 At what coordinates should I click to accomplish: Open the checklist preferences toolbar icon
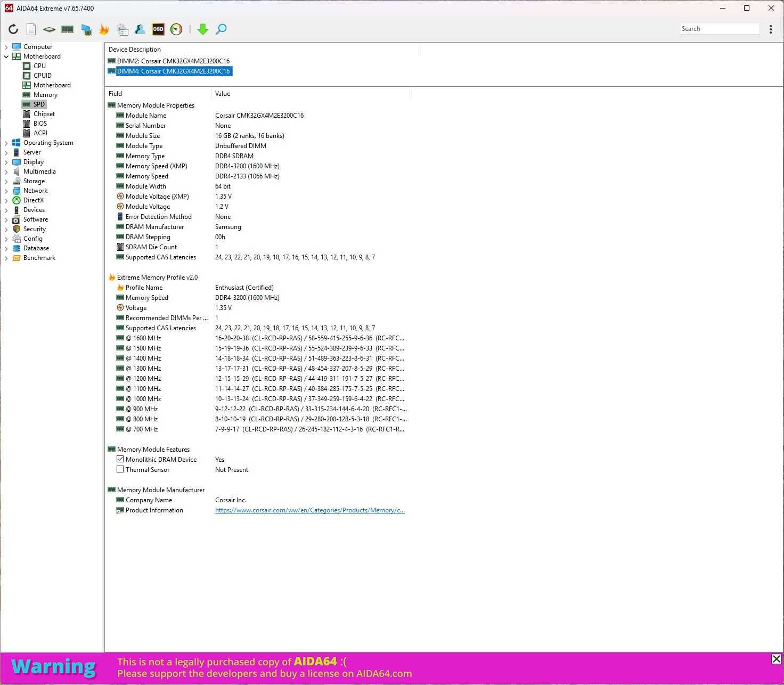[123, 29]
